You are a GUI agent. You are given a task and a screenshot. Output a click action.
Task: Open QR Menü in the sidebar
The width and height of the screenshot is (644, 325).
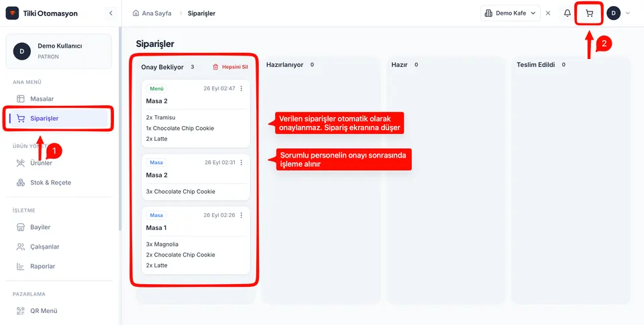pyautogui.click(x=59, y=311)
